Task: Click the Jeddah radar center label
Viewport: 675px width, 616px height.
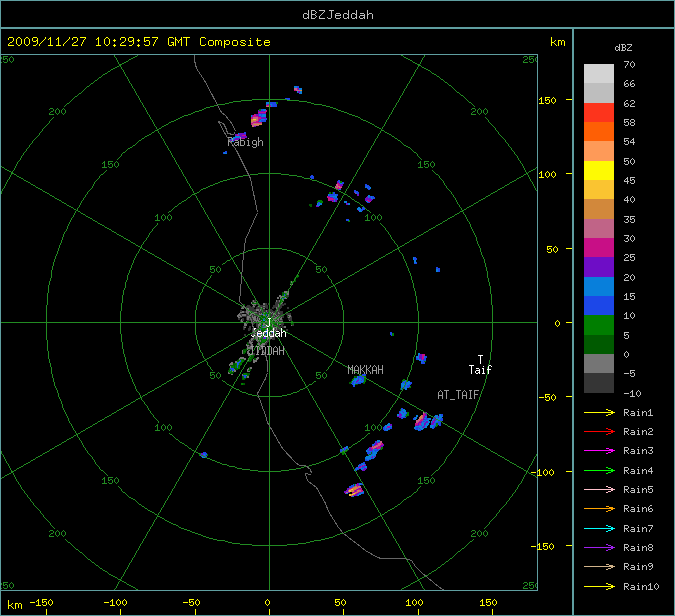Action: [x=268, y=333]
